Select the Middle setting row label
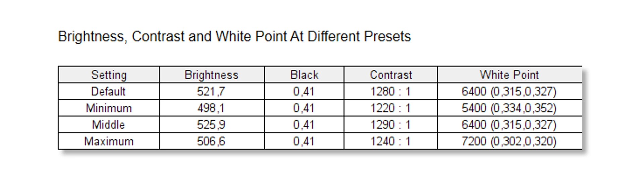Viewport: 644px width, 188px height. (108, 125)
